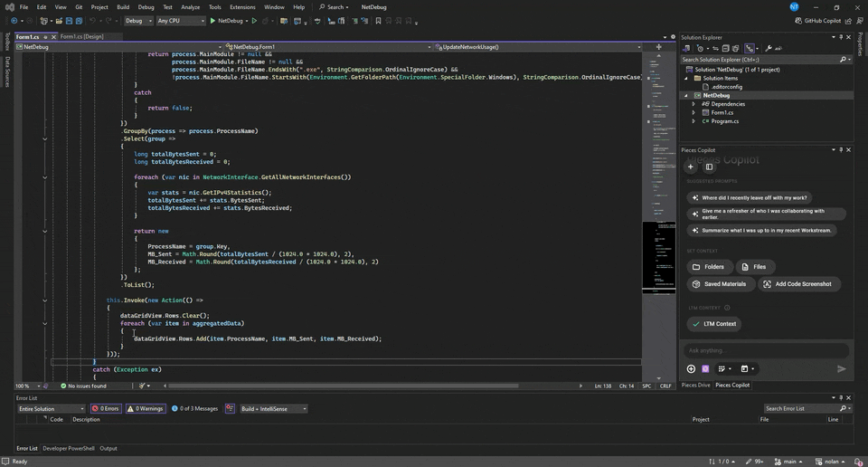
Task: Click Pending Changes Filter clock icon
Action: tap(700, 48)
